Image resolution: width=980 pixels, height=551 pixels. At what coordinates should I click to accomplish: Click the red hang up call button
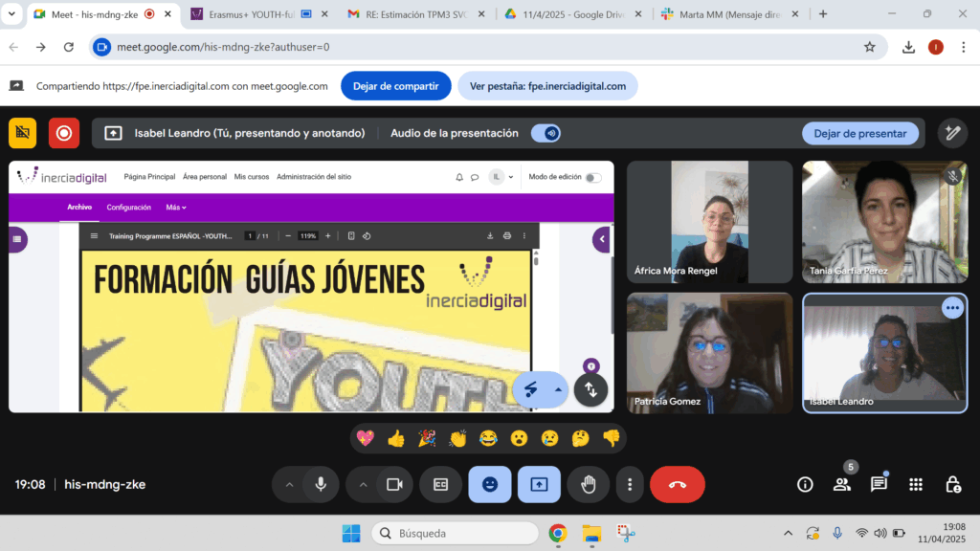[x=677, y=484]
